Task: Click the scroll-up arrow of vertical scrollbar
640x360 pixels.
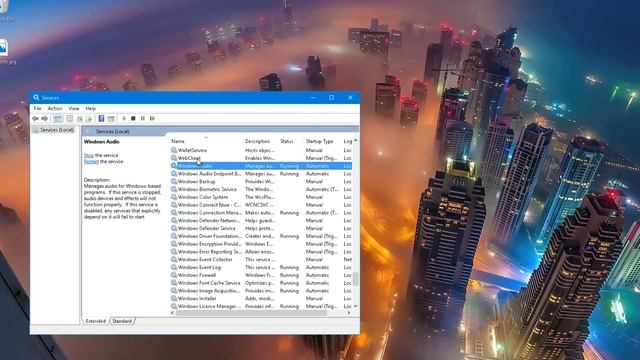Action: [x=356, y=140]
